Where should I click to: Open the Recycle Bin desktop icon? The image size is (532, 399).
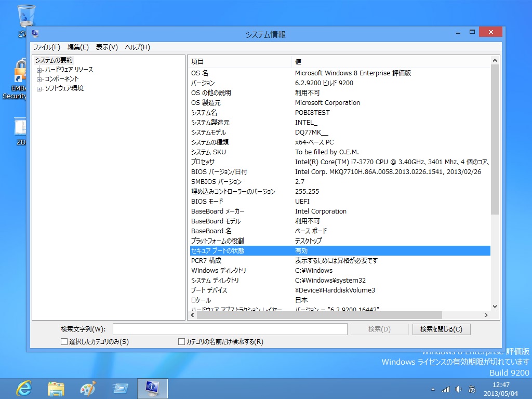click(25, 18)
